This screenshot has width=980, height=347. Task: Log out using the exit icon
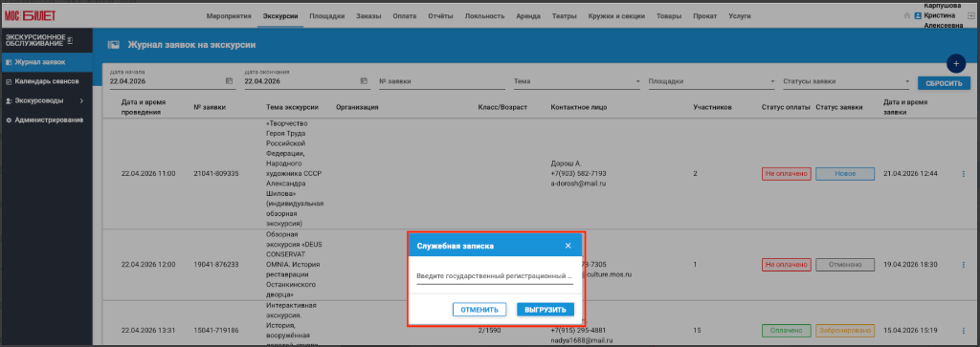970,15
